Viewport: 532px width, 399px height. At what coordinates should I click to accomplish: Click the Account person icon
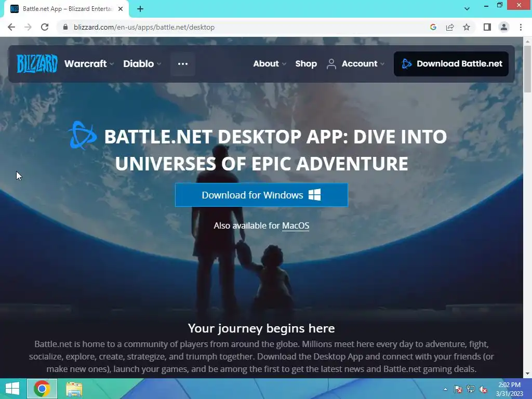331,64
